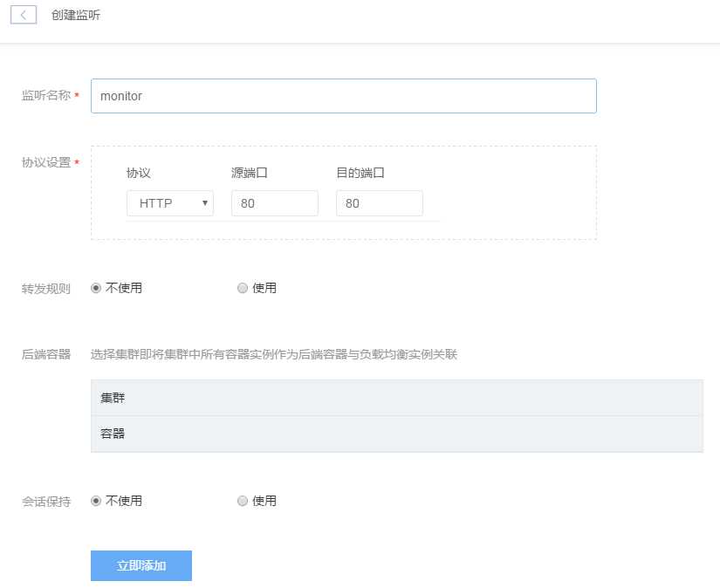The width and height of the screenshot is (720, 588).
Task: Enable 使用 for 转发规则
Action: [243, 288]
